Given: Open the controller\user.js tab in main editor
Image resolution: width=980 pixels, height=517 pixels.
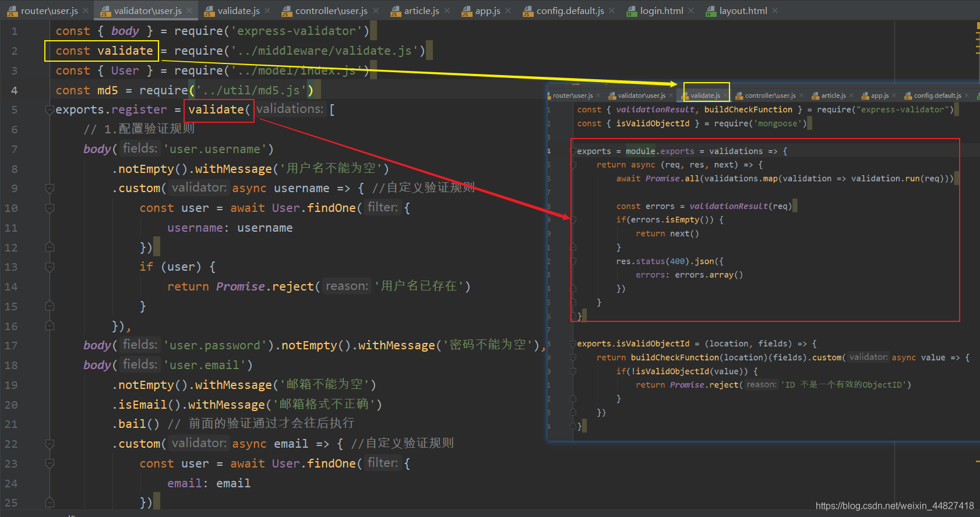Looking at the screenshot, I should coord(331,10).
